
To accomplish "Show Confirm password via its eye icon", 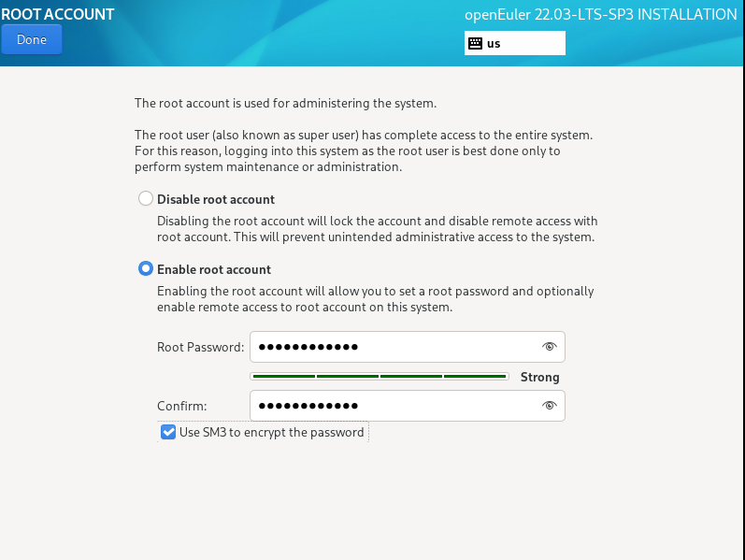I will click(x=550, y=406).
